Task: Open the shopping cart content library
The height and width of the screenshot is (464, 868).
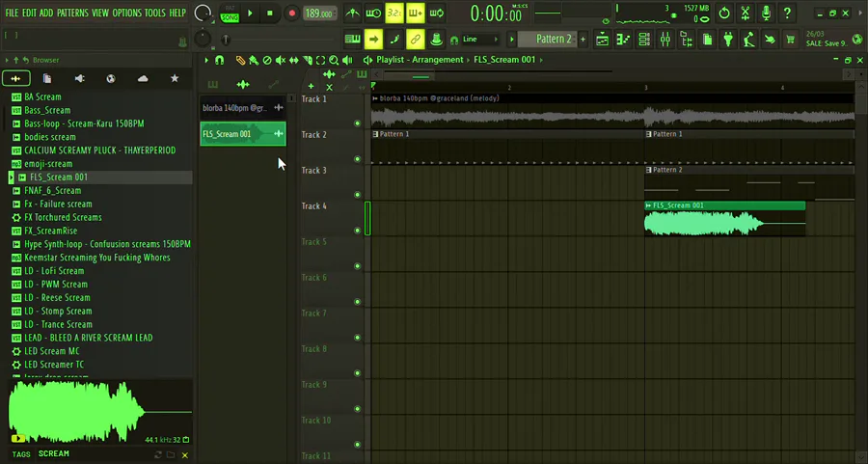Action: pos(791,40)
